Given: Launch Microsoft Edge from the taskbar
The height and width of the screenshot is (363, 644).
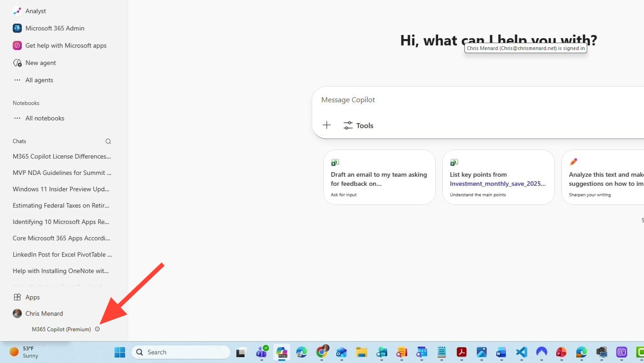Looking at the screenshot, I should click(x=301, y=352).
